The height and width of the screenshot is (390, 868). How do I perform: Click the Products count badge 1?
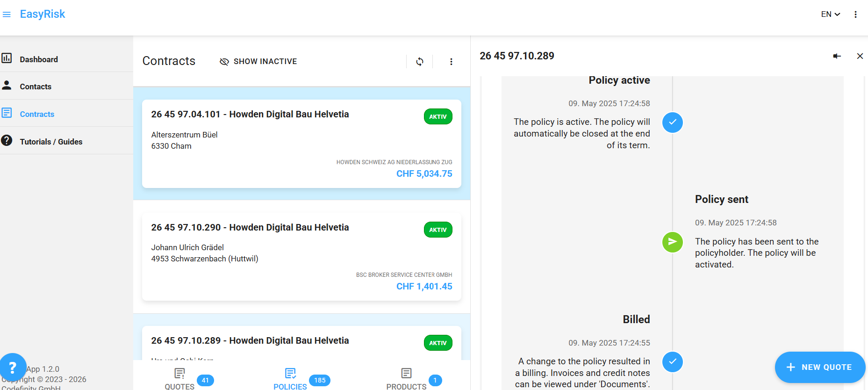click(435, 380)
